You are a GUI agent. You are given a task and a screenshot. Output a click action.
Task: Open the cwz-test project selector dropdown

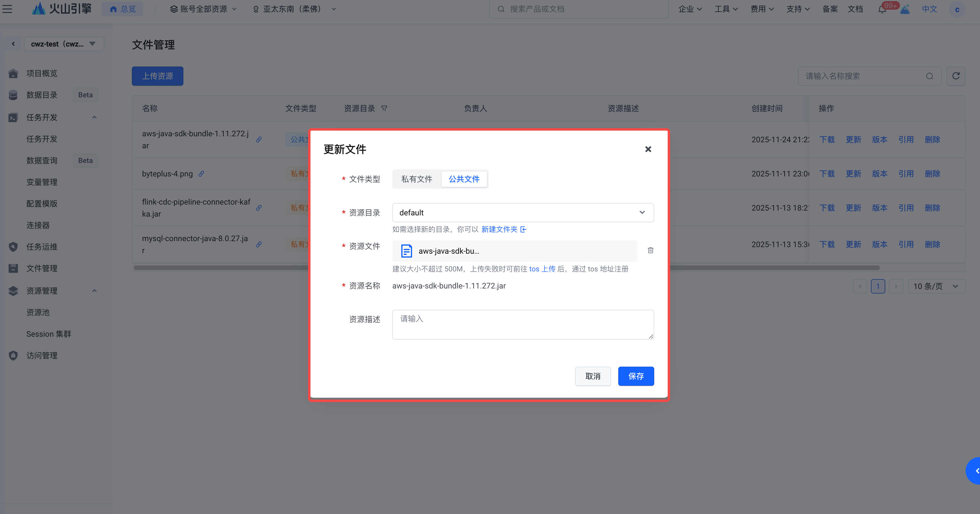tap(64, 44)
